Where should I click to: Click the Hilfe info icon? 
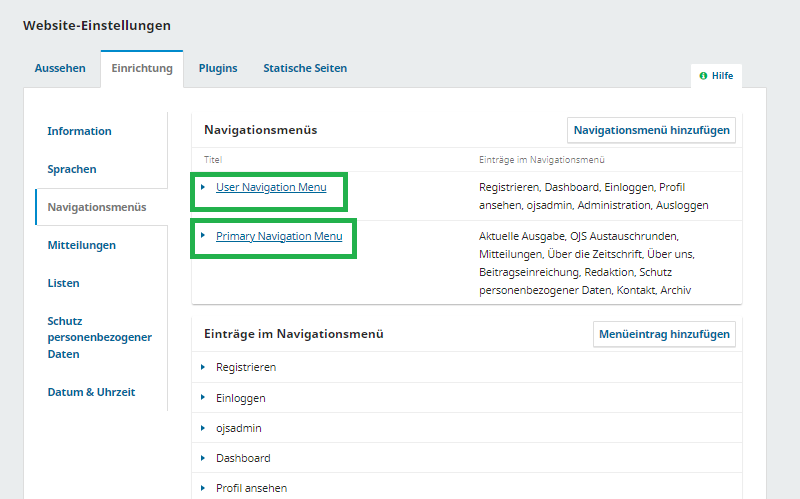coord(703,76)
